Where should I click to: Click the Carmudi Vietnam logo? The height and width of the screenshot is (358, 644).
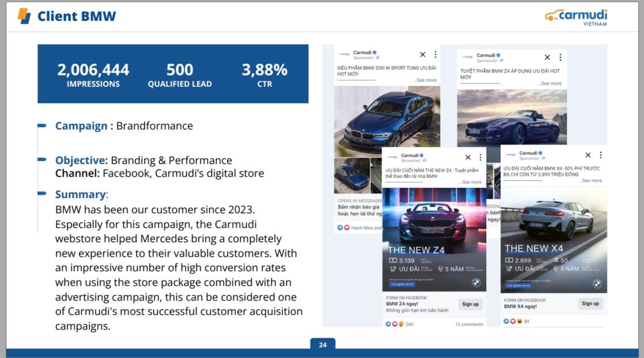[x=576, y=18]
